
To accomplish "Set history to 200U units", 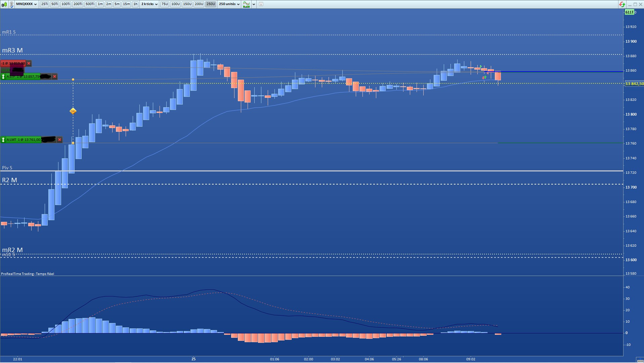I will 199,4.
